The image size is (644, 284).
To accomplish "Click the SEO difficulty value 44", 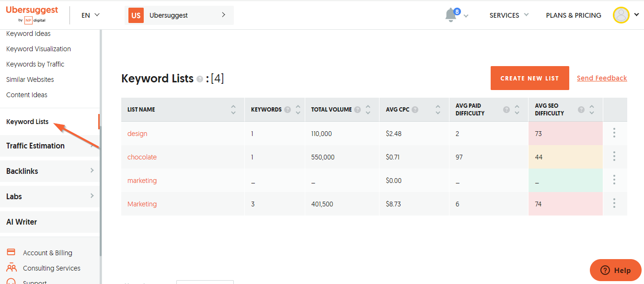I will coord(539,157).
